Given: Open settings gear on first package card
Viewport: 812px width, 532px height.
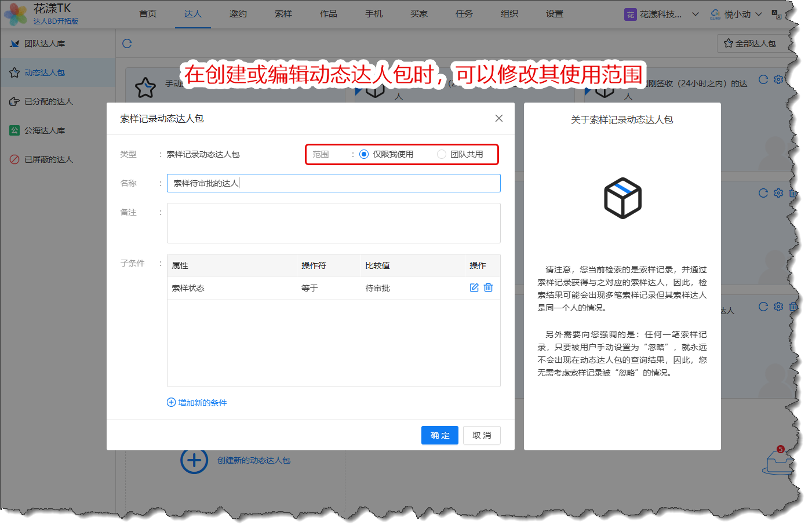Looking at the screenshot, I should [x=778, y=79].
